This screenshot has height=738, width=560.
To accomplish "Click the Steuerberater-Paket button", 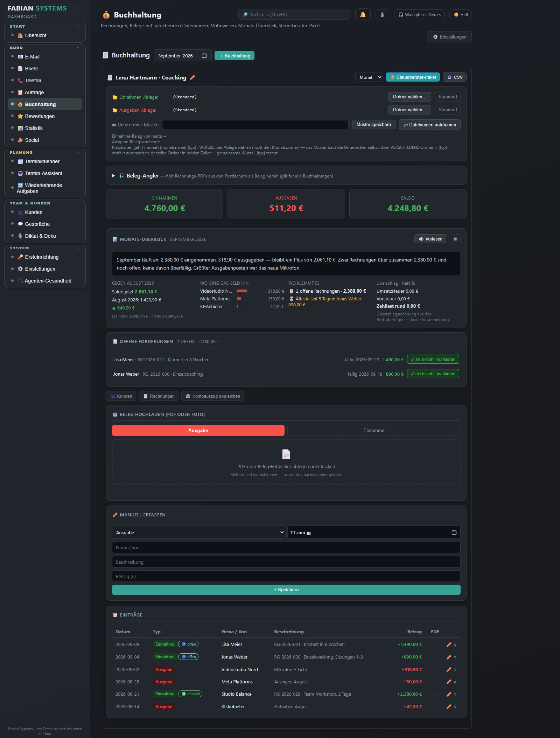I will (413, 77).
